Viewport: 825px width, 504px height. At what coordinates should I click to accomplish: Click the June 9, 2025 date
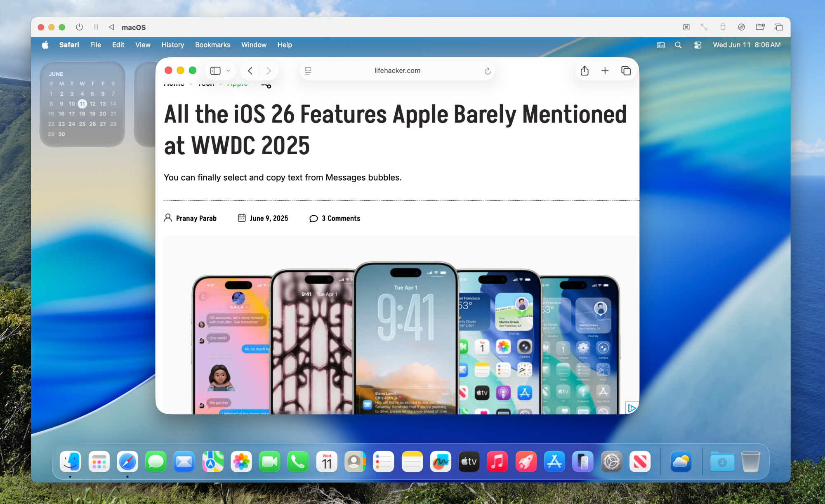pos(269,218)
